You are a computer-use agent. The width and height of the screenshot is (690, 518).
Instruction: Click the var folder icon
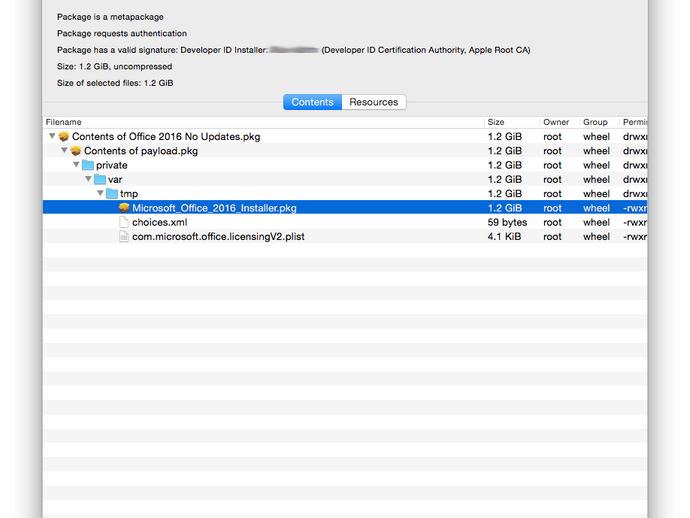tap(100, 180)
